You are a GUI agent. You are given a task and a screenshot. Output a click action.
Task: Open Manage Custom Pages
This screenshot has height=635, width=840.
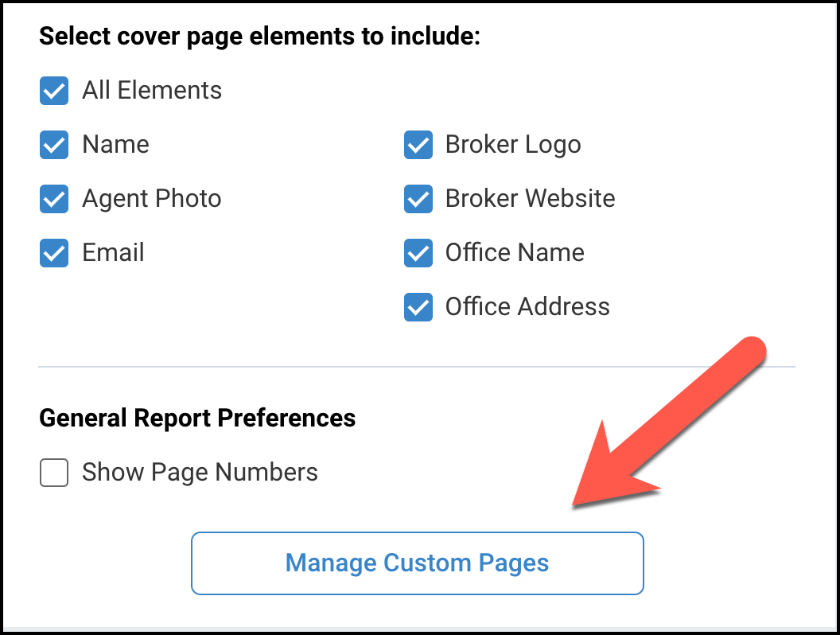[417, 563]
